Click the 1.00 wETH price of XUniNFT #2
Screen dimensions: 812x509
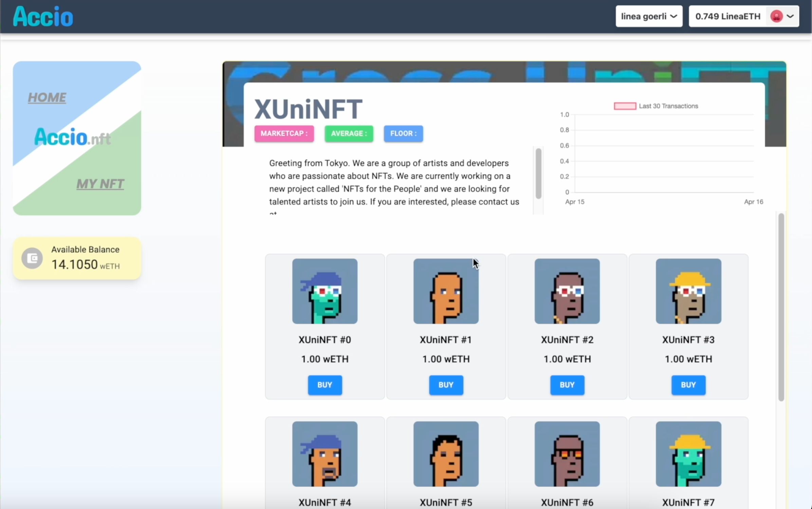tap(567, 359)
